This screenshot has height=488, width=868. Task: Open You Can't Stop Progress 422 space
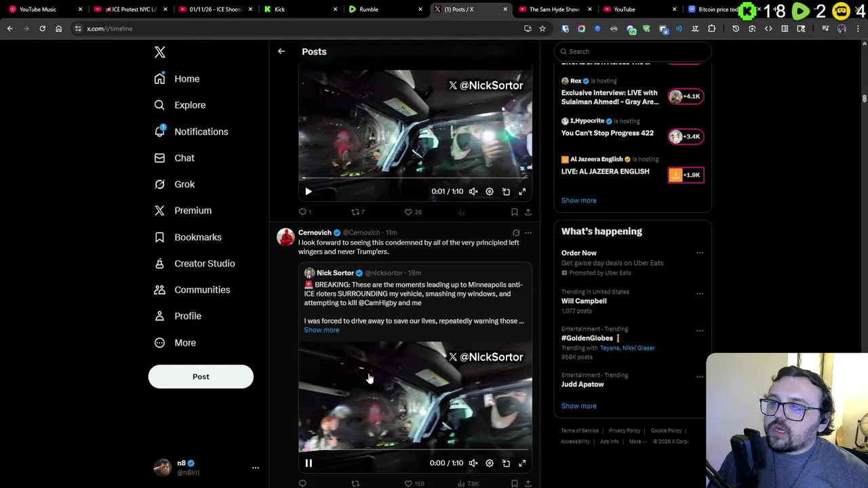[x=607, y=133]
